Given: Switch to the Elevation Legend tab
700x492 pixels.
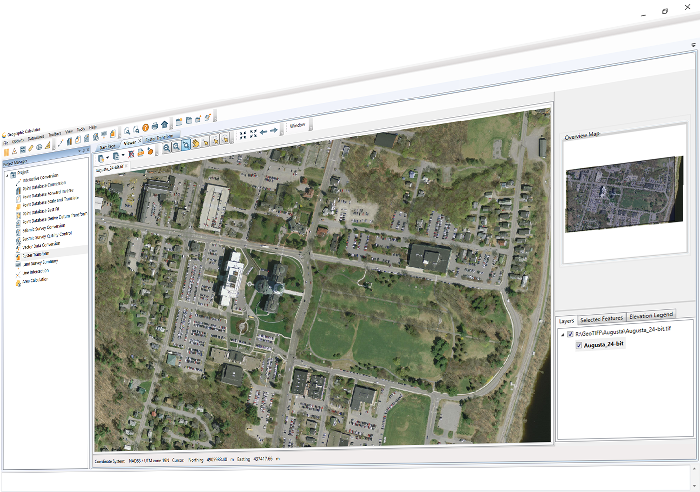Looking at the screenshot, I should point(651,315).
